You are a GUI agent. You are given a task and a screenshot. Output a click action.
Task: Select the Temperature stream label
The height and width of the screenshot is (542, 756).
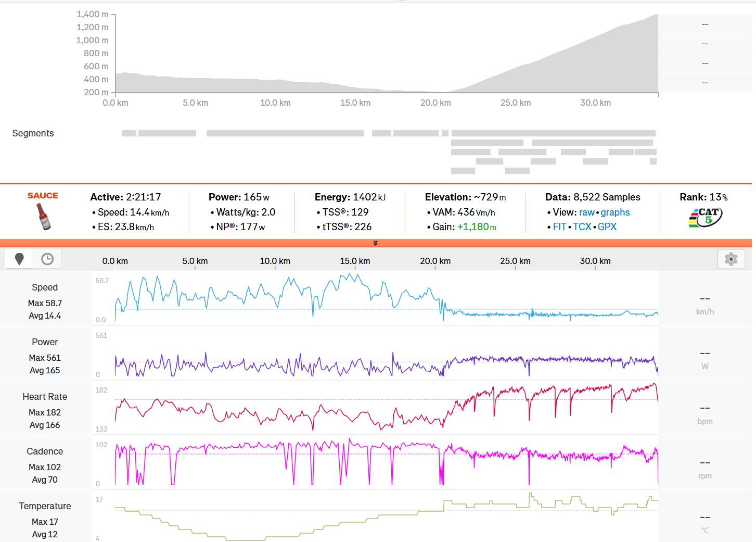coord(45,506)
